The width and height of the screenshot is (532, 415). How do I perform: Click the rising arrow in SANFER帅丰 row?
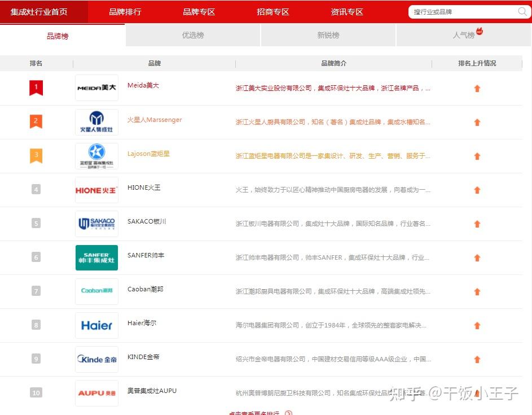(x=477, y=258)
